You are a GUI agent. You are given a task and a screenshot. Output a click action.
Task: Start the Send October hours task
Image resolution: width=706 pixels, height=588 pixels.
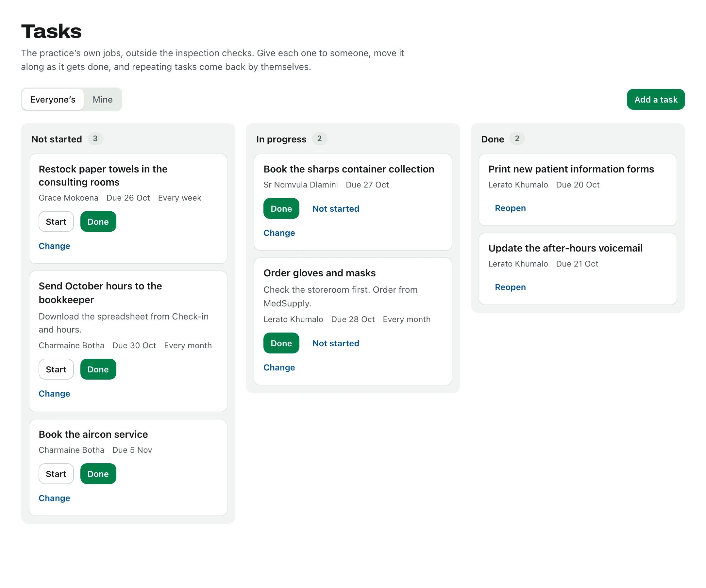click(x=56, y=369)
